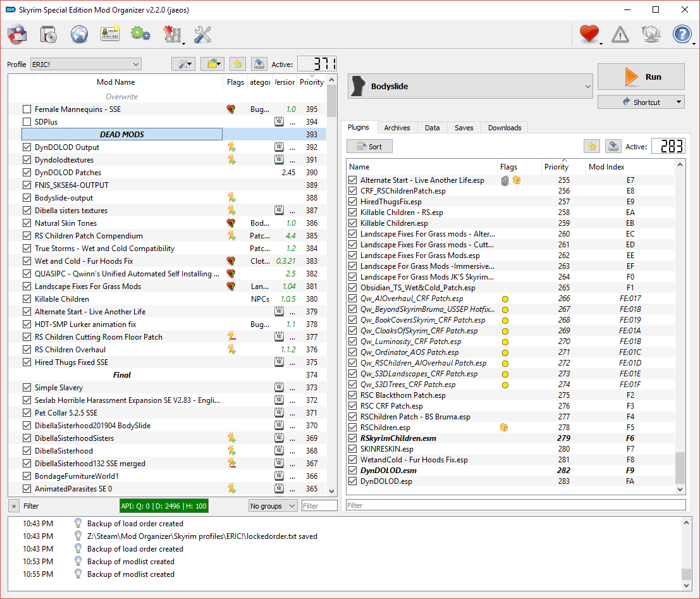Viewport: 700px width, 599px height.
Task: Click conflict flag of RS Children Cutting Room Floor Patch
Action: pyautogui.click(x=231, y=337)
